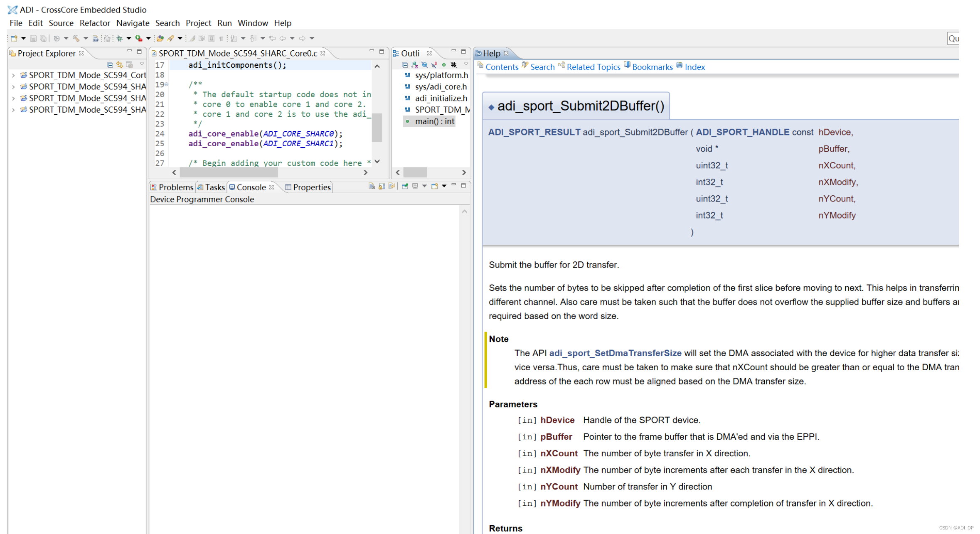Click the Clear Console icon

[x=372, y=186]
